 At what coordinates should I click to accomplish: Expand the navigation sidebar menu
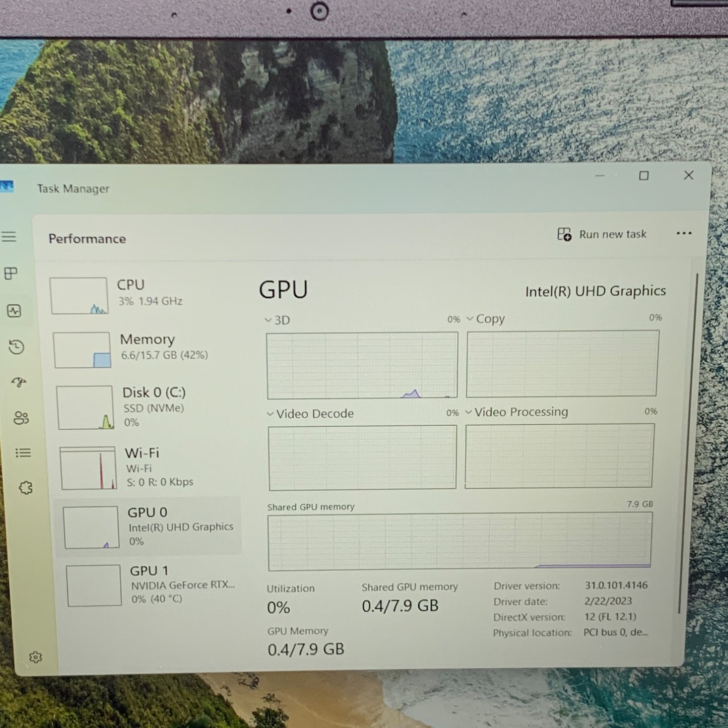9,236
